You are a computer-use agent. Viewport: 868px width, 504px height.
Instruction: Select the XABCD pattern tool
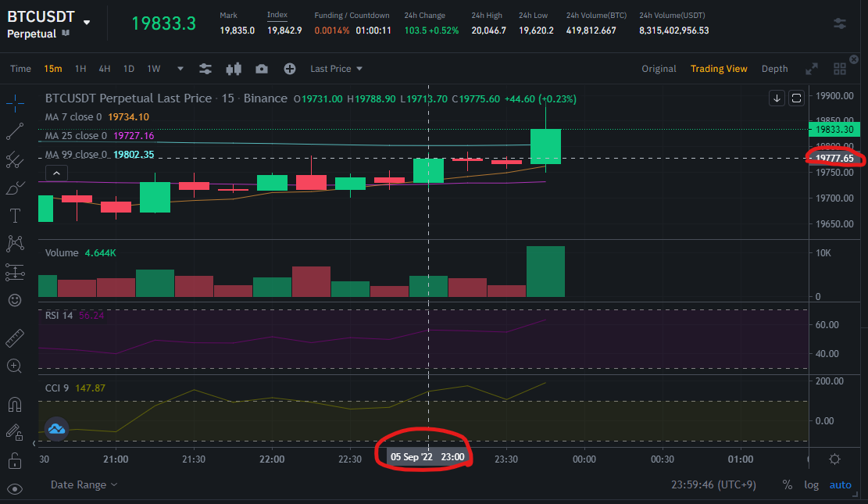pos(15,243)
